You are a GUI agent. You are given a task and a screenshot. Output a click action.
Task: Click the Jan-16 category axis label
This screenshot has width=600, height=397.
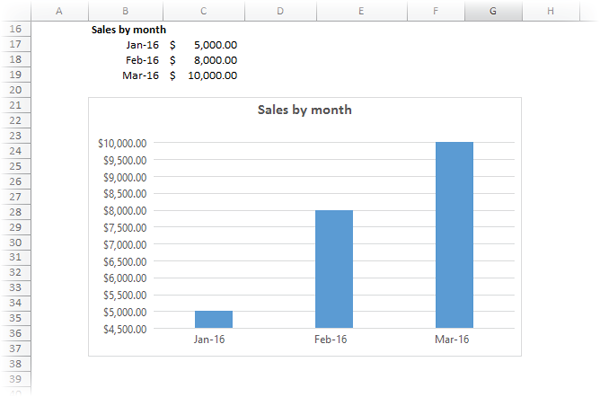tap(209, 339)
